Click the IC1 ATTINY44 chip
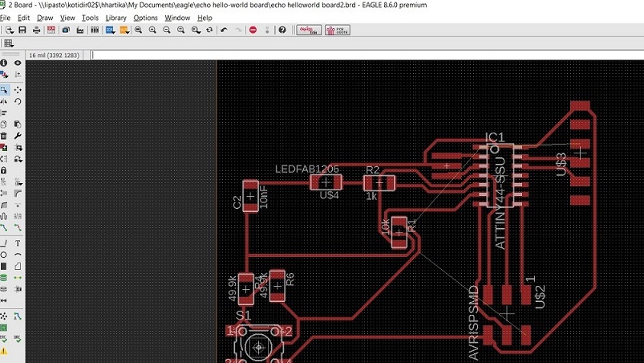Viewport: 644px width, 363px height. [500, 176]
